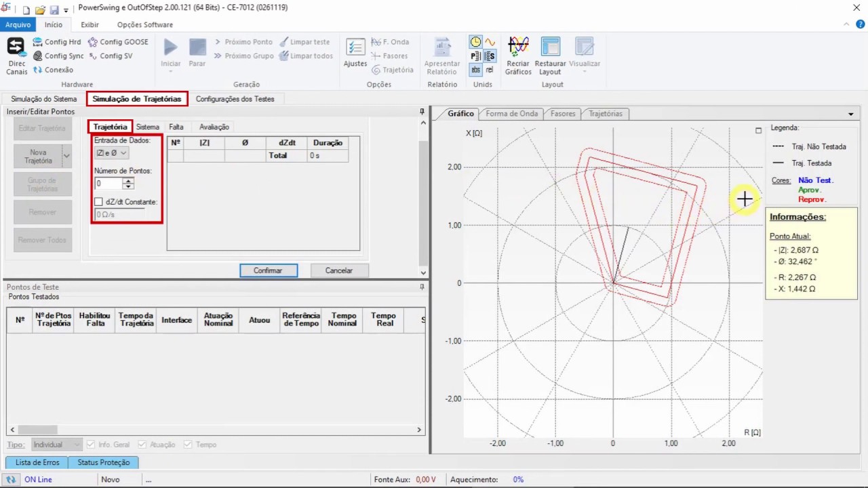
Task: Click the Confirmar button
Action: click(x=268, y=270)
